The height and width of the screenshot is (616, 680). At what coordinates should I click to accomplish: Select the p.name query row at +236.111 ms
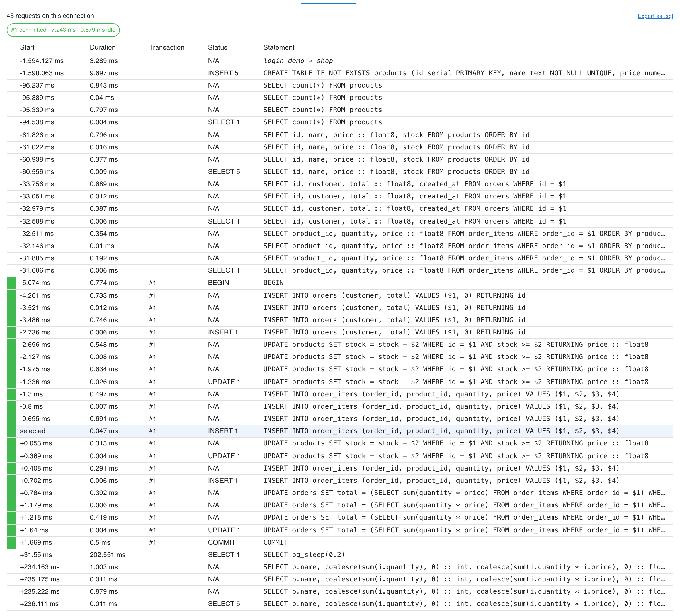pyautogui.click(x=340, y=604)
